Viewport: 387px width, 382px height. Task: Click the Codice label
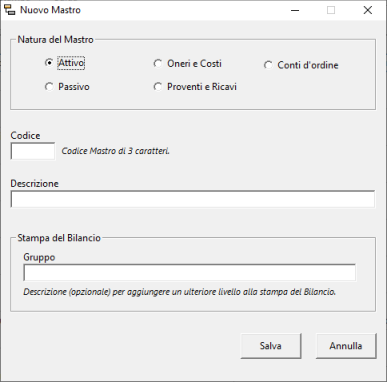point(25,135)
